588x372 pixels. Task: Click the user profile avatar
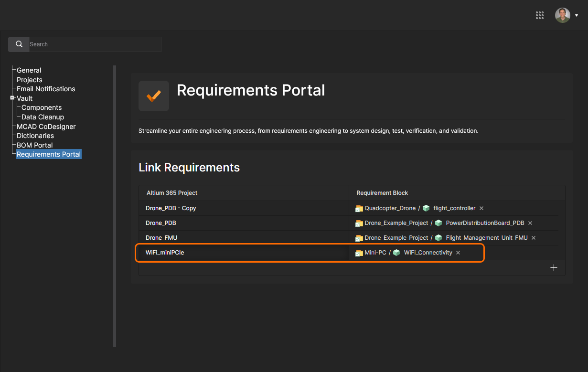coord(562,15)
